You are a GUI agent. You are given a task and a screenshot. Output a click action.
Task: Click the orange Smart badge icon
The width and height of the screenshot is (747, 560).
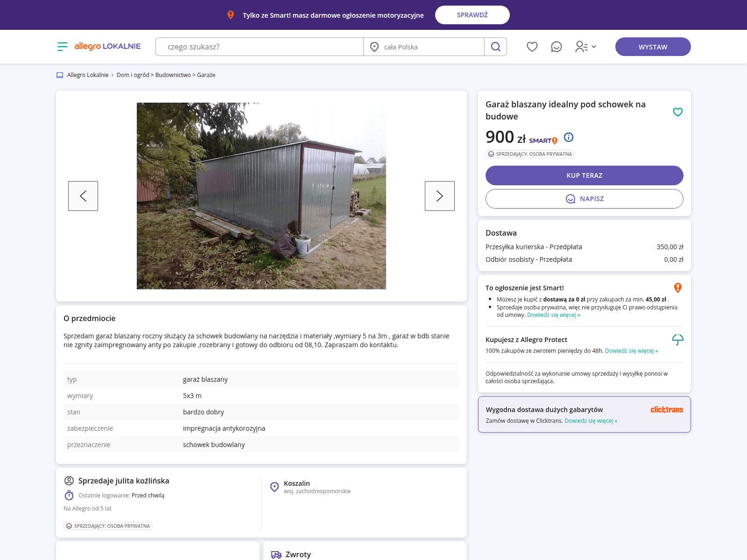(x=678, y=288)
